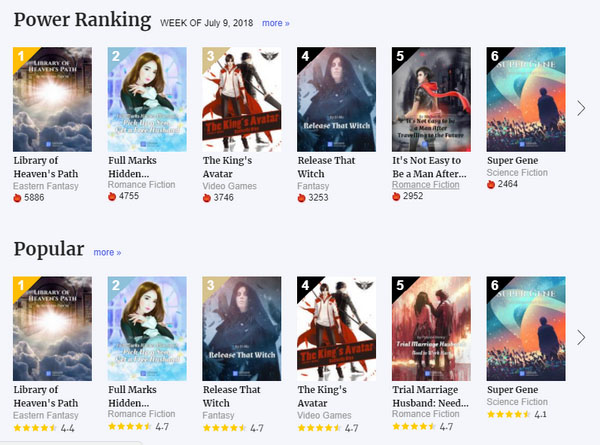Viewport: 600px width, 445px height.
Task: Click the power stone icon beside 2464
Action: [x=491, y=184]
